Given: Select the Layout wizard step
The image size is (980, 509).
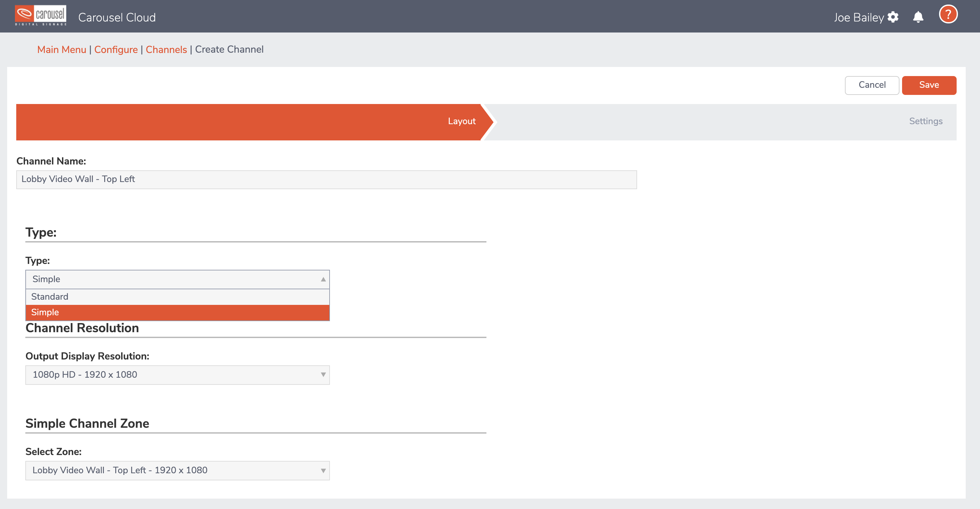Looking at the screenshot, I should click(x=255, y=122).
